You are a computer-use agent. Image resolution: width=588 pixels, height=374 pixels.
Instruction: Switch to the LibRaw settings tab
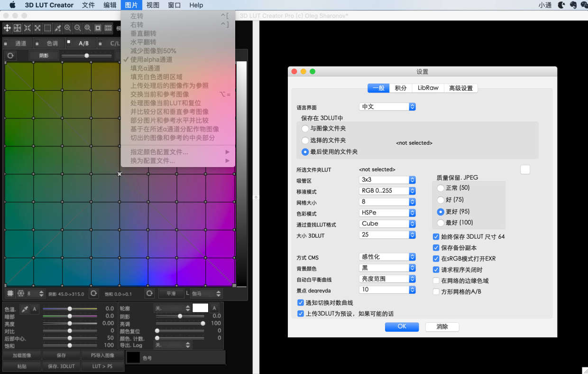tap(428, 88)
